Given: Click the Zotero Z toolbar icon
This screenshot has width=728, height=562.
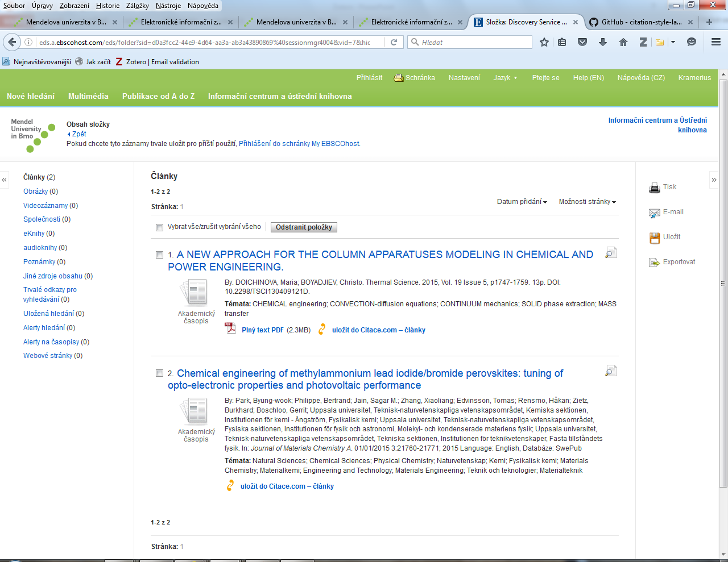Looking at the screenshot, I should point(643,42).
